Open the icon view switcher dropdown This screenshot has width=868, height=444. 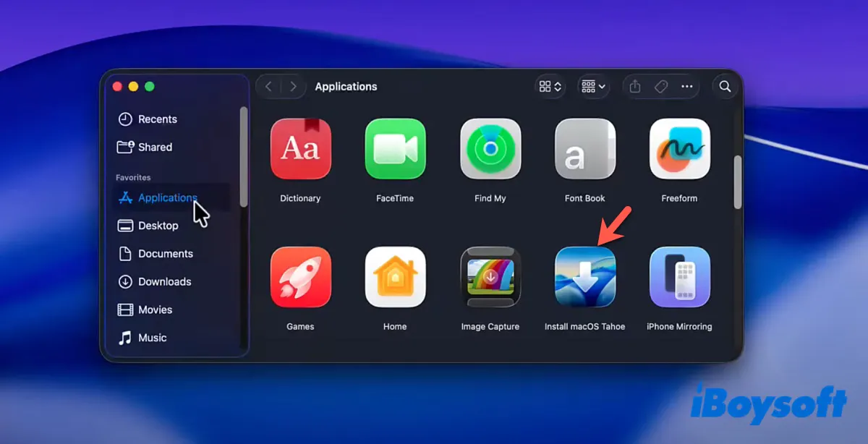pos(550,87)
